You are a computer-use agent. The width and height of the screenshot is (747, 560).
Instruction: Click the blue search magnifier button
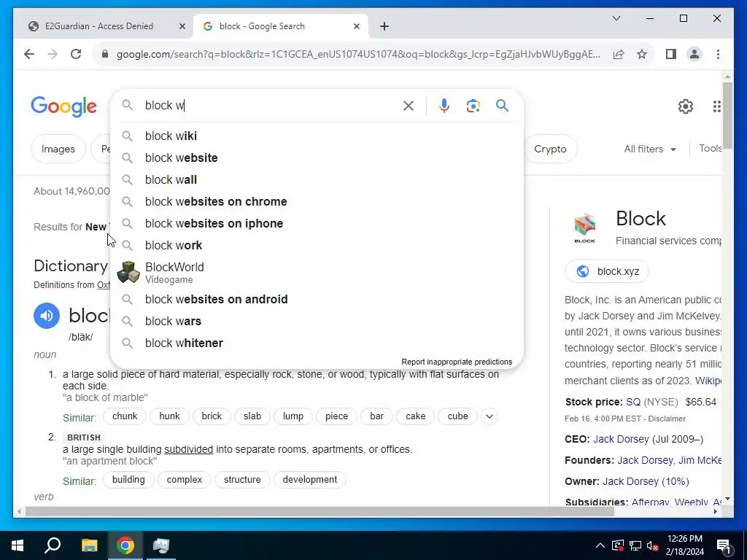click(x=502, y=106)
